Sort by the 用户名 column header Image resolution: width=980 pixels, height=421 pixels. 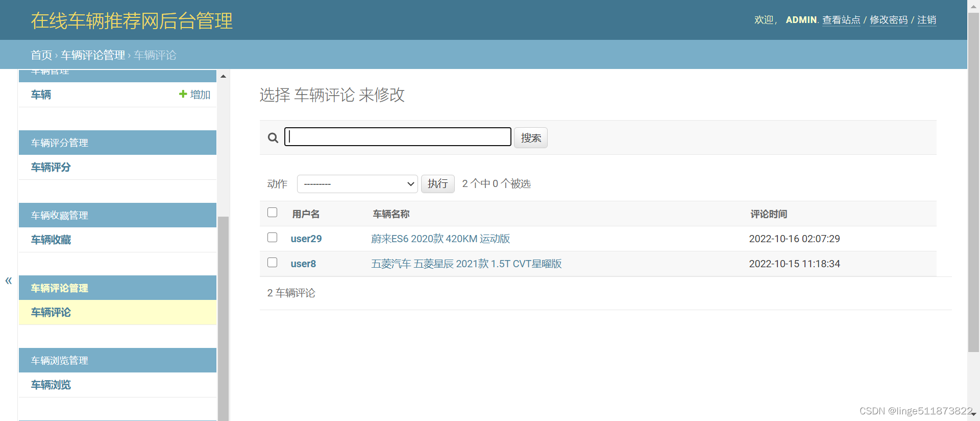click(306, 214)
